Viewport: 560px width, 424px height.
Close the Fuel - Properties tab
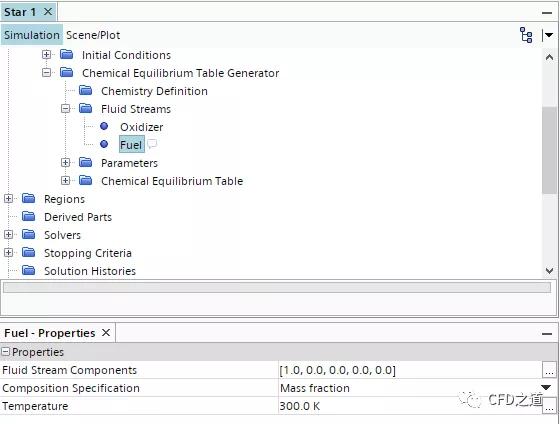[106, 333]
